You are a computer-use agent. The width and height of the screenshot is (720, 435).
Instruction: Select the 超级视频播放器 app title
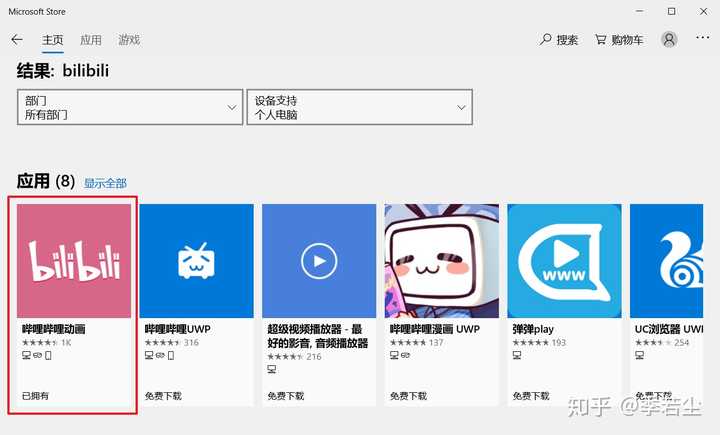[x=318, y=336]
